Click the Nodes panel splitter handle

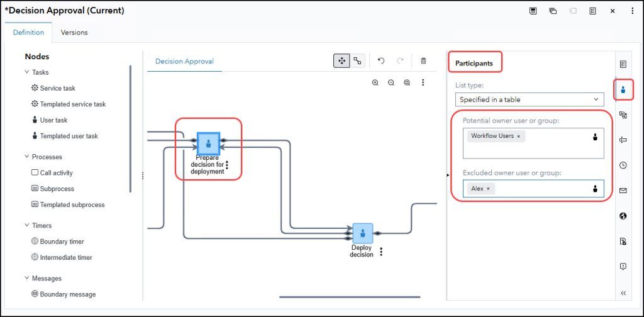pos(143,175)
